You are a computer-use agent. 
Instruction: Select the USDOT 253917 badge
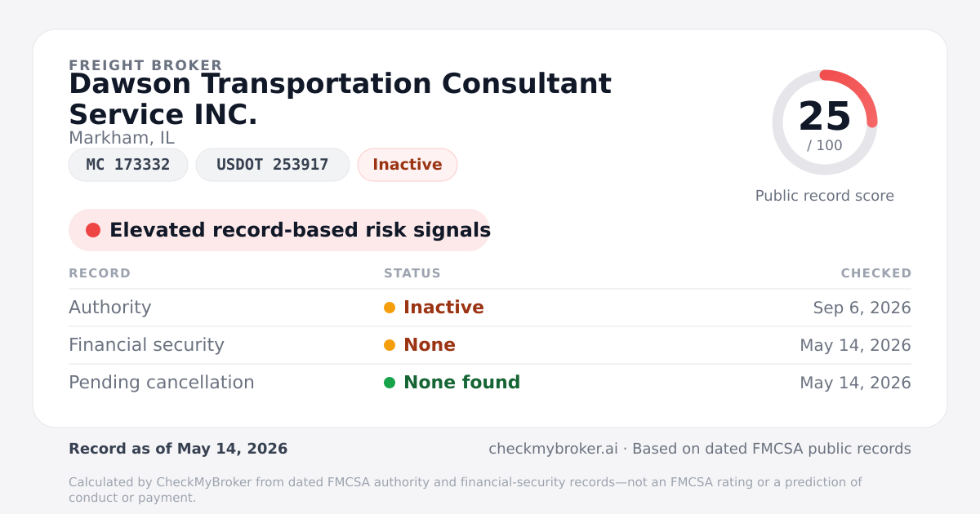tap(273, 165)
